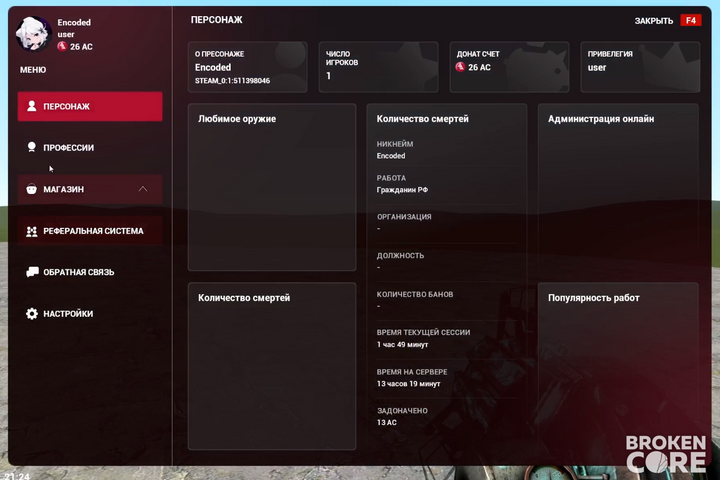Open the Обратная связь section

tap(90, 272)
